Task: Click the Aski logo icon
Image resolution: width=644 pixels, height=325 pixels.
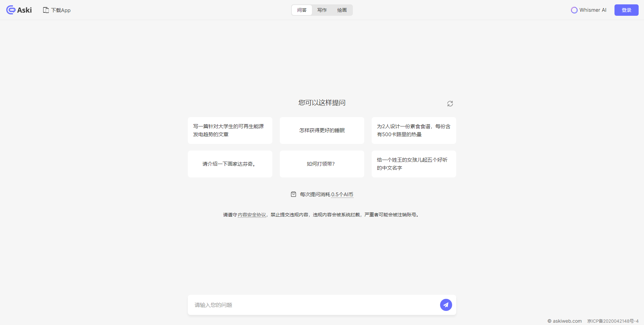Action: pos(11,10)
